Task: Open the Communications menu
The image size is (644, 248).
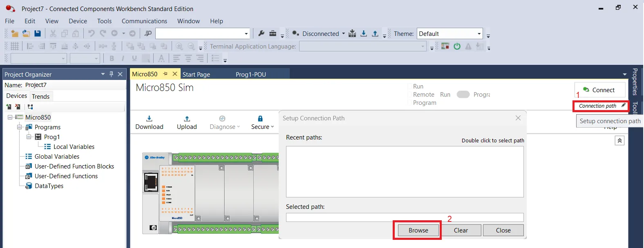Action: pos(144,21)
